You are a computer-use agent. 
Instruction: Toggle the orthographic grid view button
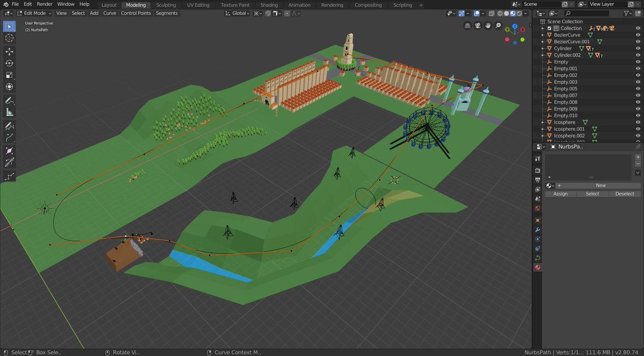pos(467,25)
